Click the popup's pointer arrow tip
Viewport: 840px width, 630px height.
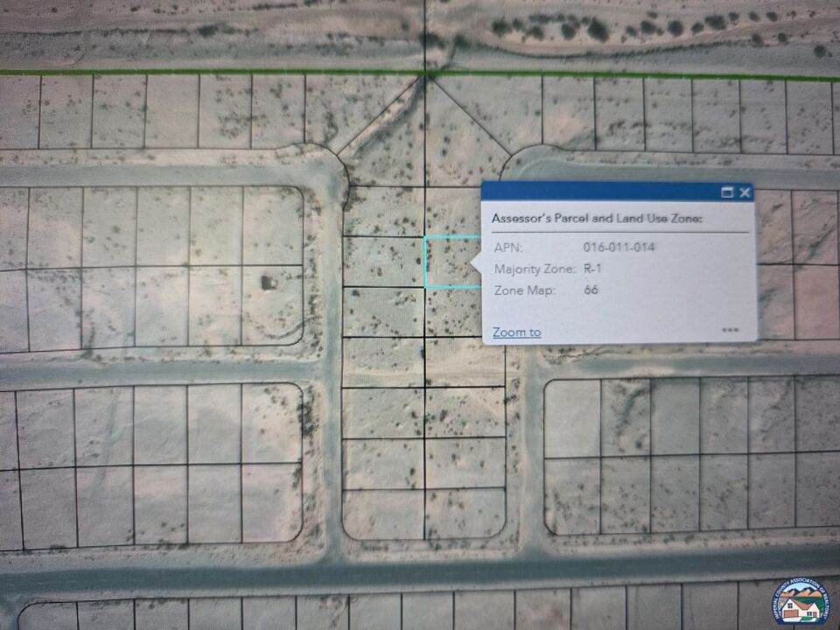pos(473,262)
